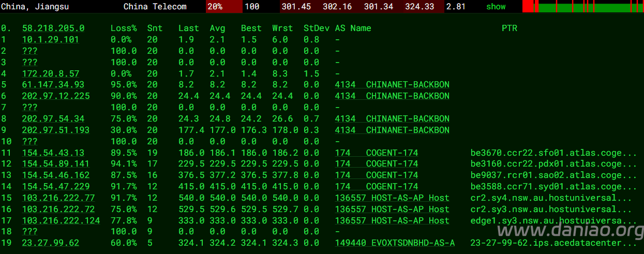The width and height of the screenshot is (644, 254).
Task: Open HOST-AS-AP Host link on hop 16
Action: pyautogui.click(x=392, y=210)
